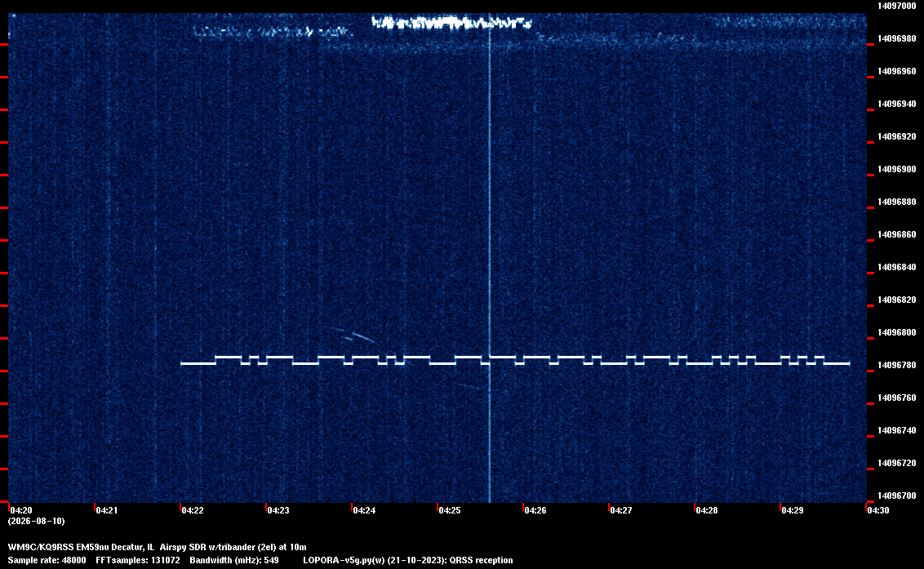Click the 04:30 time axis label

click(878, 510)
